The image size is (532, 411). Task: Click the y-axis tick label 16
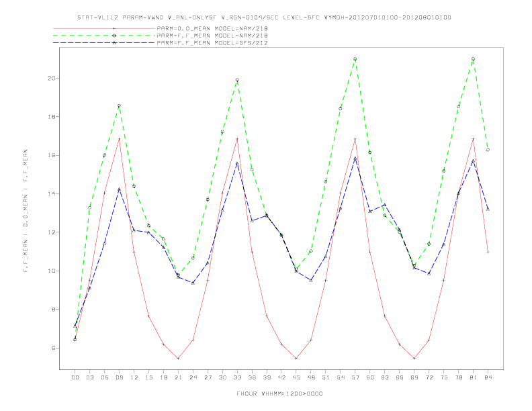(51, 155)
